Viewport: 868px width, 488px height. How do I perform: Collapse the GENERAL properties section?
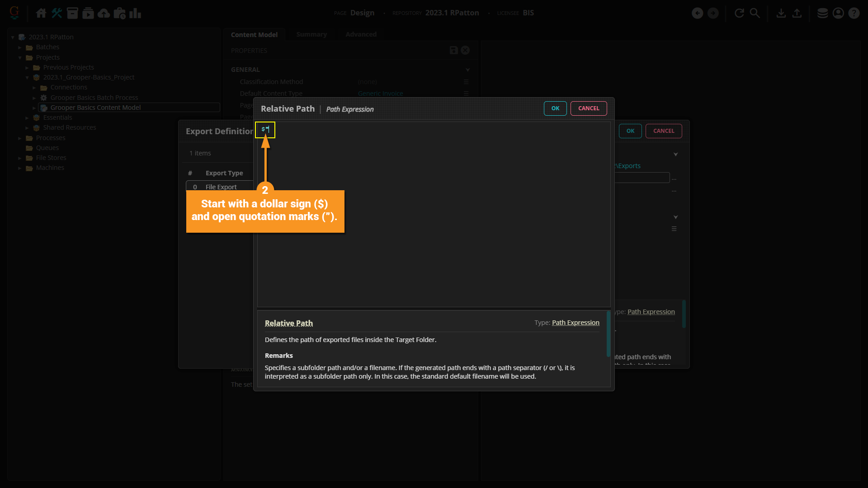pos(467,70)
